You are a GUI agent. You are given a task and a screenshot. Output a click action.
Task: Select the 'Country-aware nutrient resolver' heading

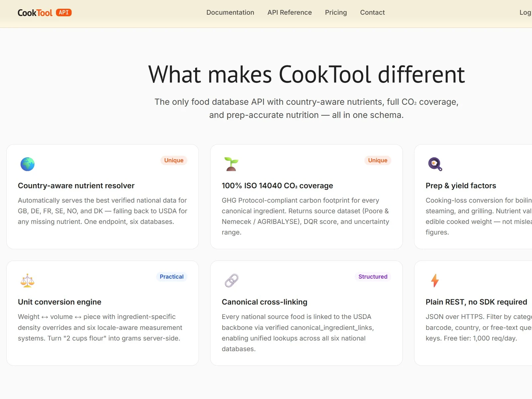point(76,186)
